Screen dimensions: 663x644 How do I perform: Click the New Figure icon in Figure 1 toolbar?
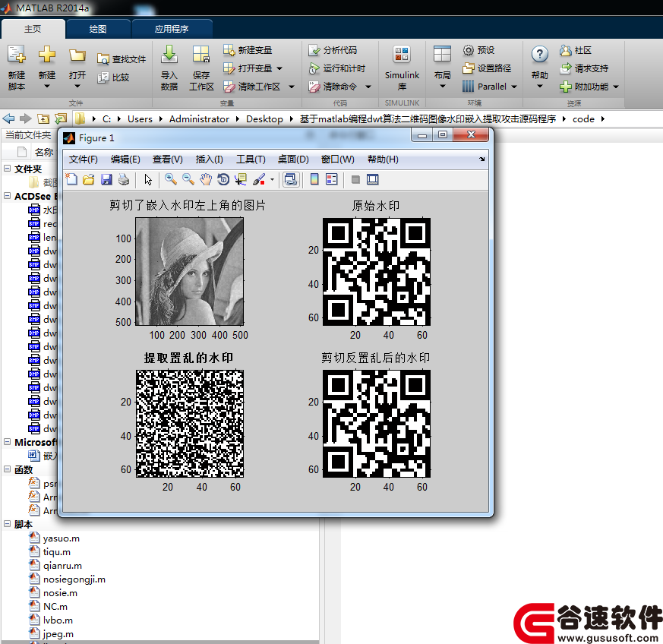click(x=72, y=179)
